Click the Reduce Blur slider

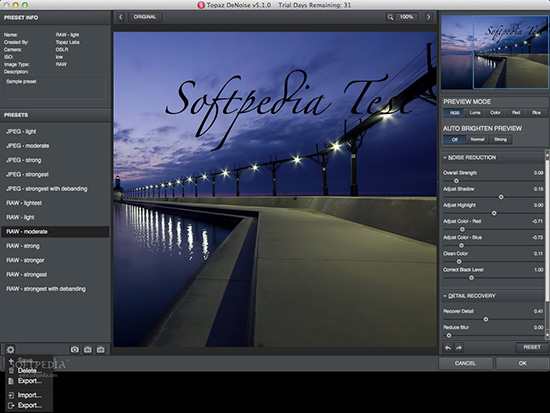(493, 335)
